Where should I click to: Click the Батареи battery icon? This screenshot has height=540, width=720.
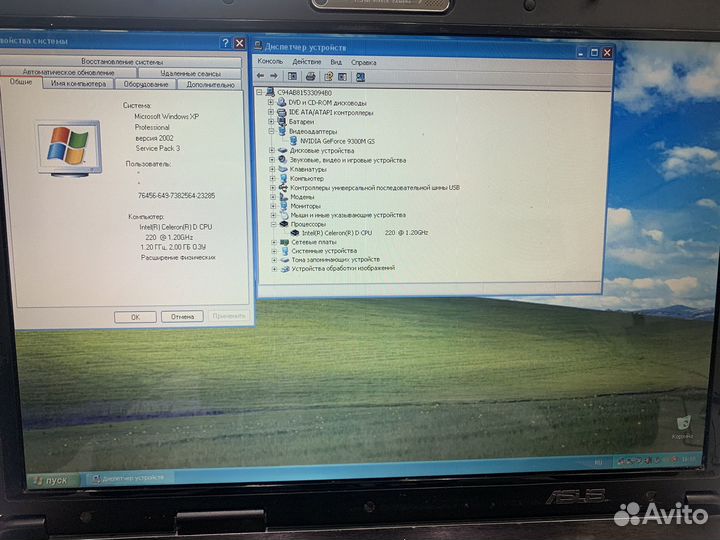coord(282,122)
